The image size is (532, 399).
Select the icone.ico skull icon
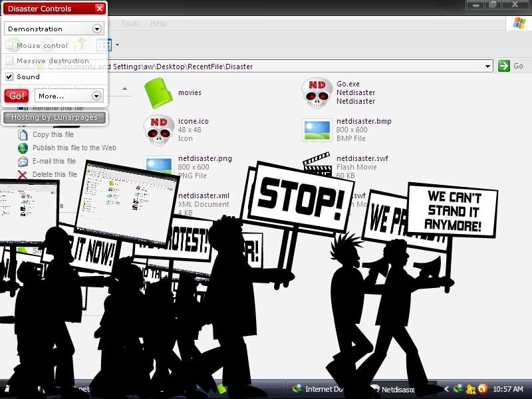[x=158, y=130]
